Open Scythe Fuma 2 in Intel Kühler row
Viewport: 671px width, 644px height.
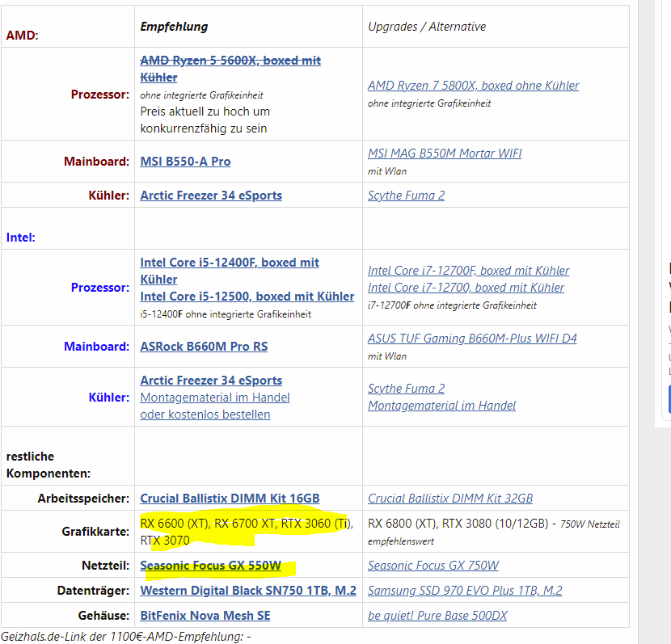406,389
